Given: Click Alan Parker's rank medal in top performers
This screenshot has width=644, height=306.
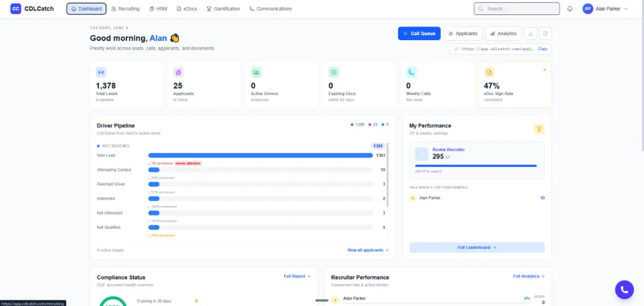Looking at the screenshot, I should pyautogui.click(x=413, y=198).
